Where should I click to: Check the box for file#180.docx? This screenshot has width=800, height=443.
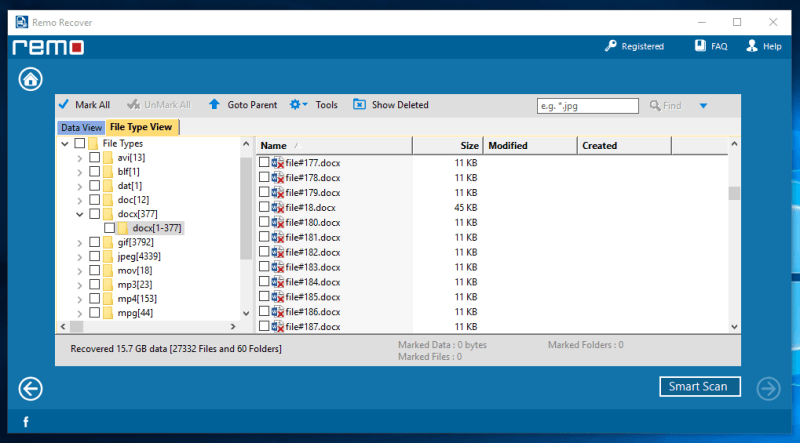click(x=264, y=222)
